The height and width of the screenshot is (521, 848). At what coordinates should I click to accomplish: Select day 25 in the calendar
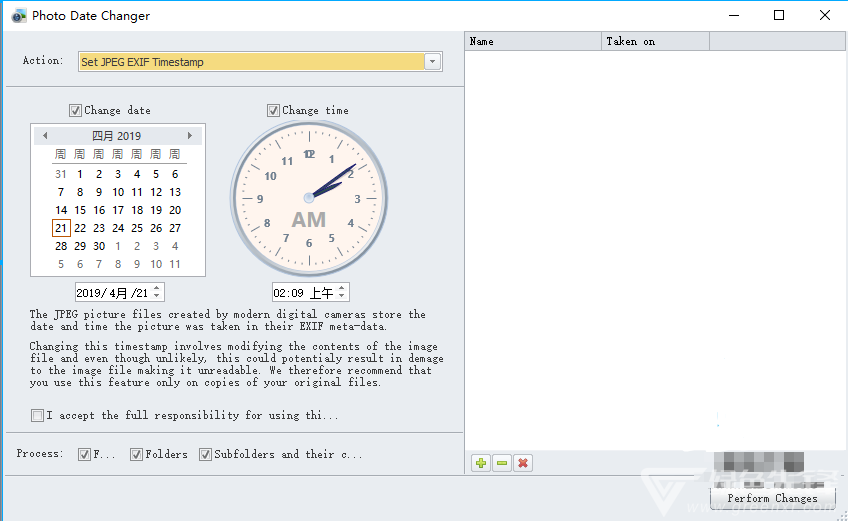(137, 228)
